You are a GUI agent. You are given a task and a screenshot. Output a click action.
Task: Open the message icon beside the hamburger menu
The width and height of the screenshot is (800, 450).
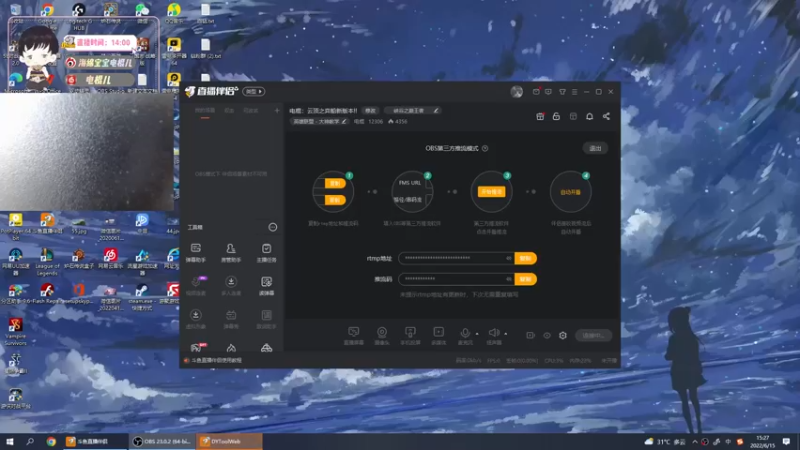point(548,92)
